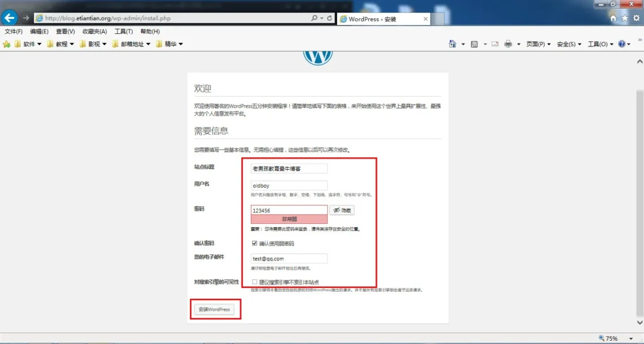Click the Refresh icon in address bar
The width and height of the screenshot is (644, 344).
(x=330, y=18)
